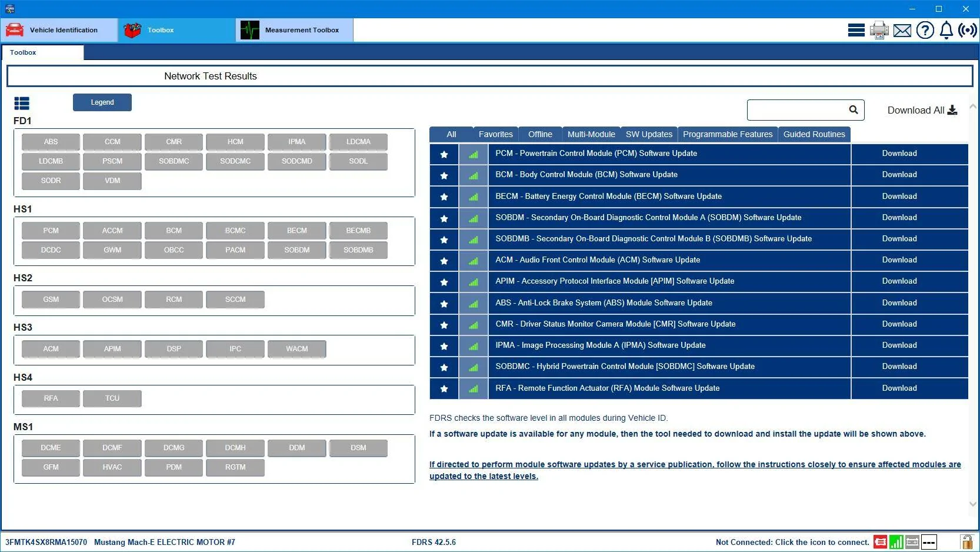The image size is (980, 552).
Task: Click the Not Connected status text
Action: [792, 542]
